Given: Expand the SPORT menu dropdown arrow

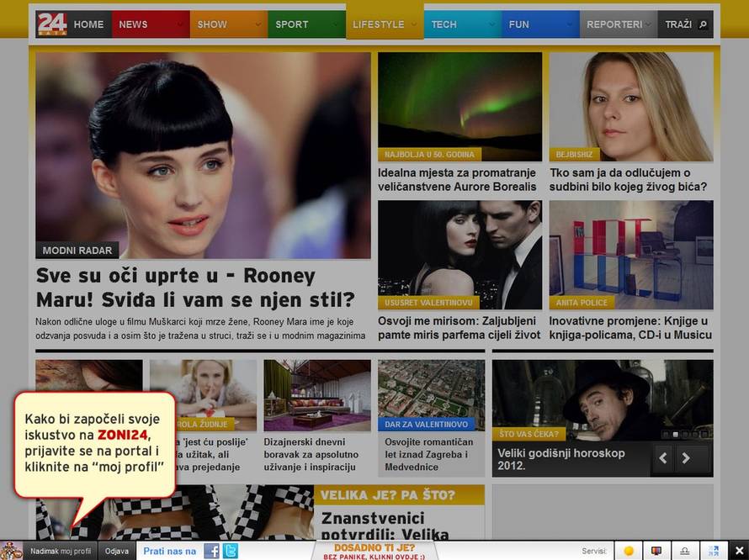Looking at the screenshot, I should 334,25.
